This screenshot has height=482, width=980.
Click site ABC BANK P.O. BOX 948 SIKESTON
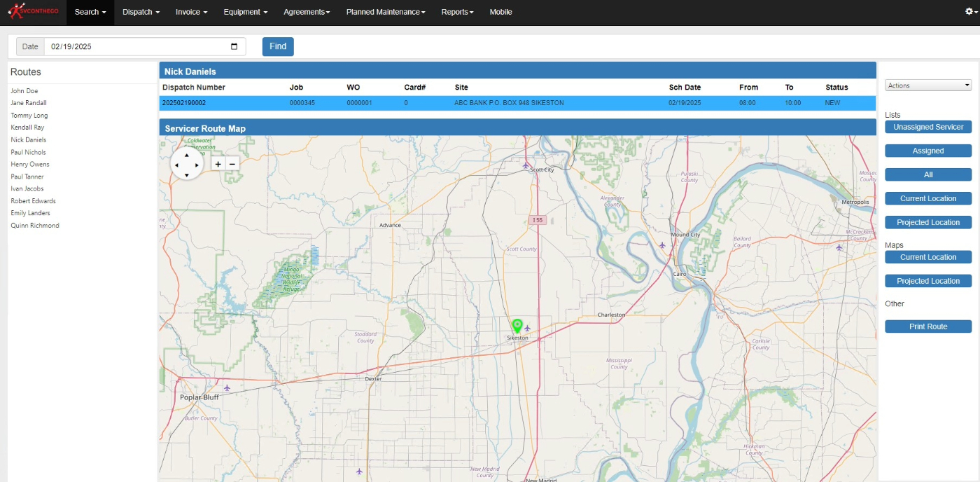tap(509, 103)
